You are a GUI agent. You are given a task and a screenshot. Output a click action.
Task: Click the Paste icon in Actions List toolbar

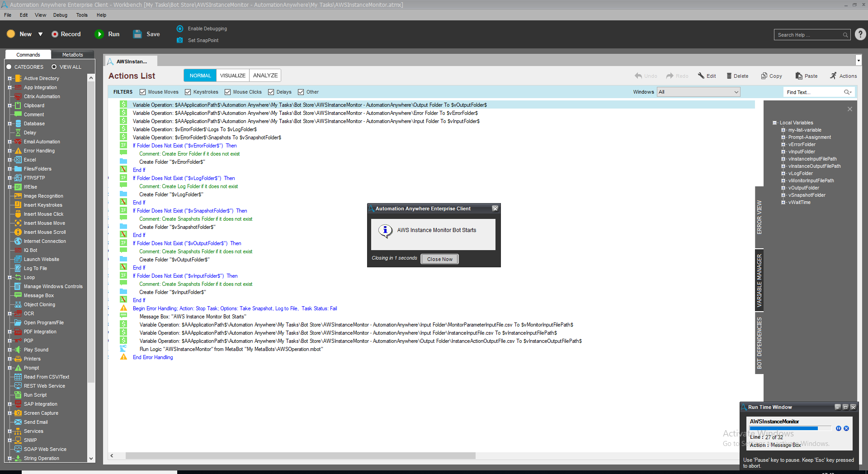point(799,76)
